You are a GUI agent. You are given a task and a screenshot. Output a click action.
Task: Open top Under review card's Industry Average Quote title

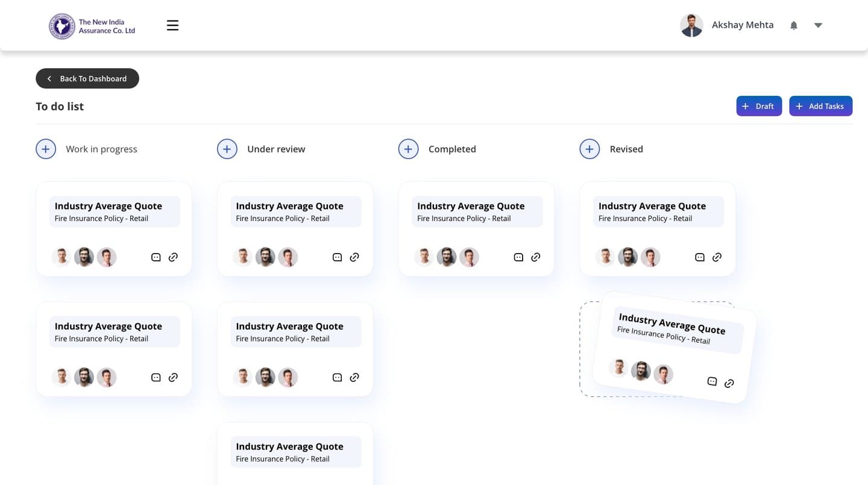[x=290, y=206]
